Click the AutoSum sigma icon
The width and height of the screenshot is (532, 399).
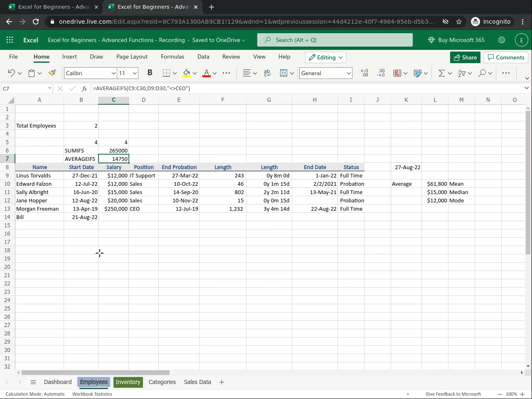pyautogui.click(x=441, y=73)
